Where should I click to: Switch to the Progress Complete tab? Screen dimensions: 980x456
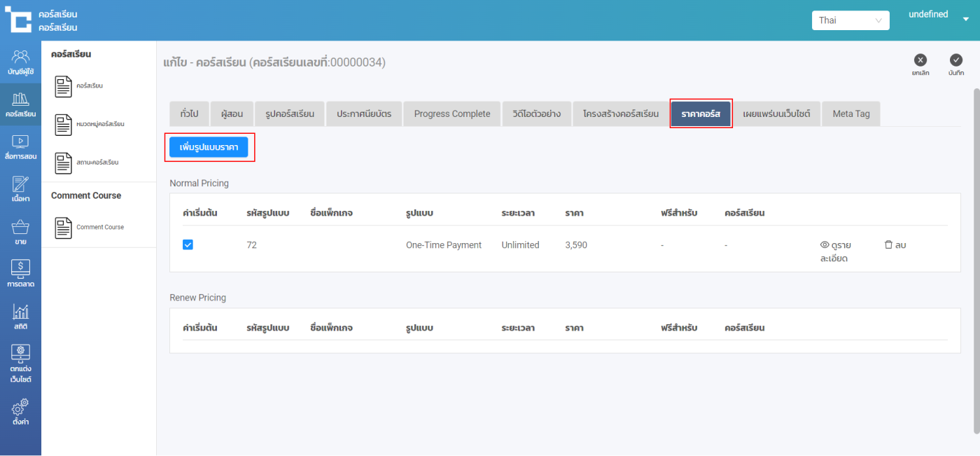[452, 113]
